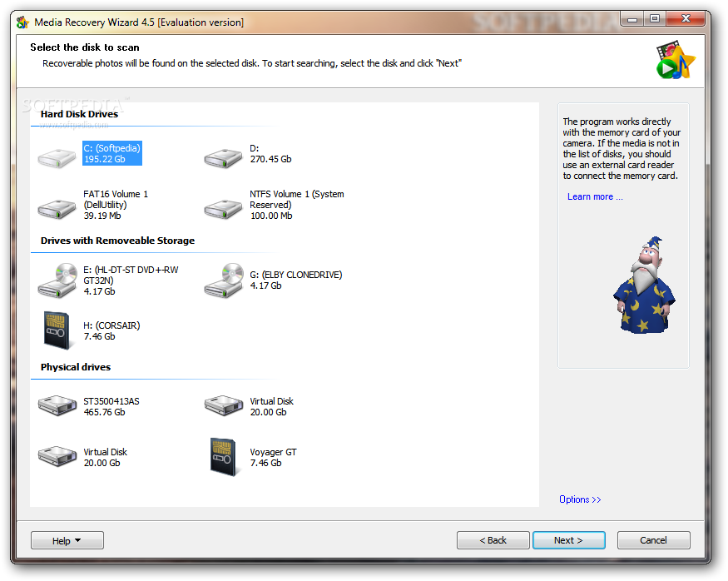The width and height of the screenshot is (728, 581).
Task: Pick the H: (CORSAIR) memory card icon
Action: point(57,330)
